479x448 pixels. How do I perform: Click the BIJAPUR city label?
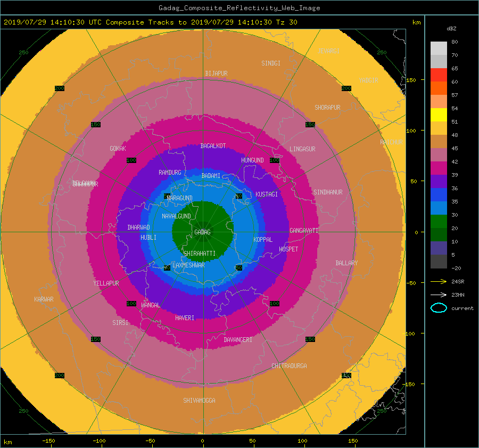click(216, 74)
